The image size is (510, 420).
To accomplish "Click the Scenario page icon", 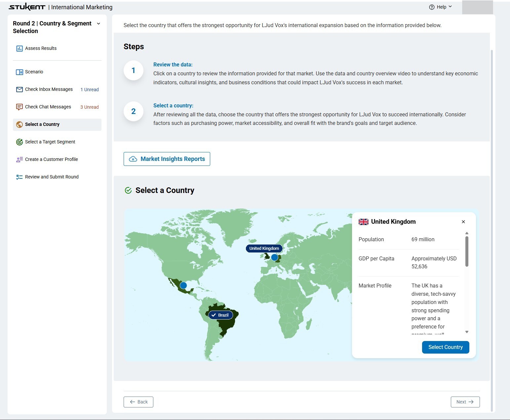I will click(x=20, y=72).
